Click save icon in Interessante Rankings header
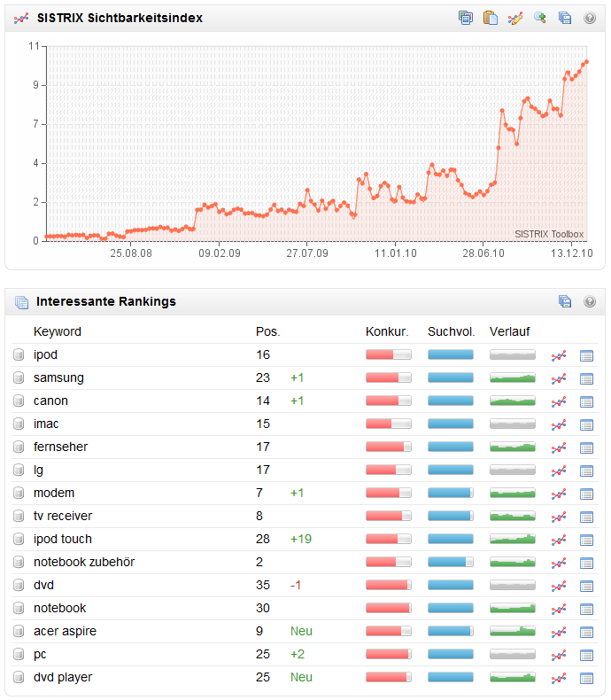The image size is (611, 700). [565, 301]
